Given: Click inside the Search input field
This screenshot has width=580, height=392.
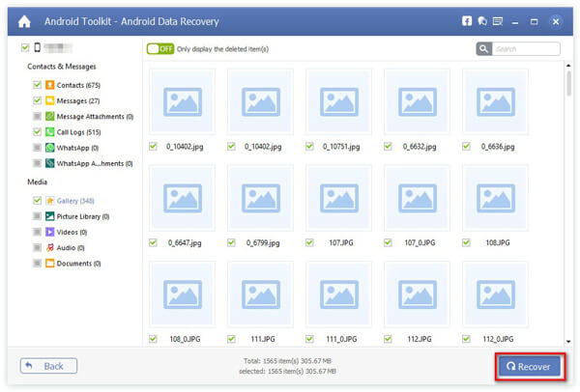Looking at the screenshot, I should 527,49.
